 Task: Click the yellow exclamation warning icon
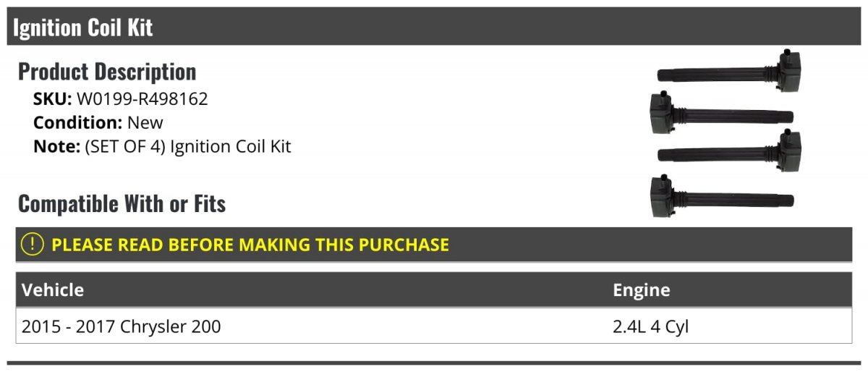click(x=33, y=244)
